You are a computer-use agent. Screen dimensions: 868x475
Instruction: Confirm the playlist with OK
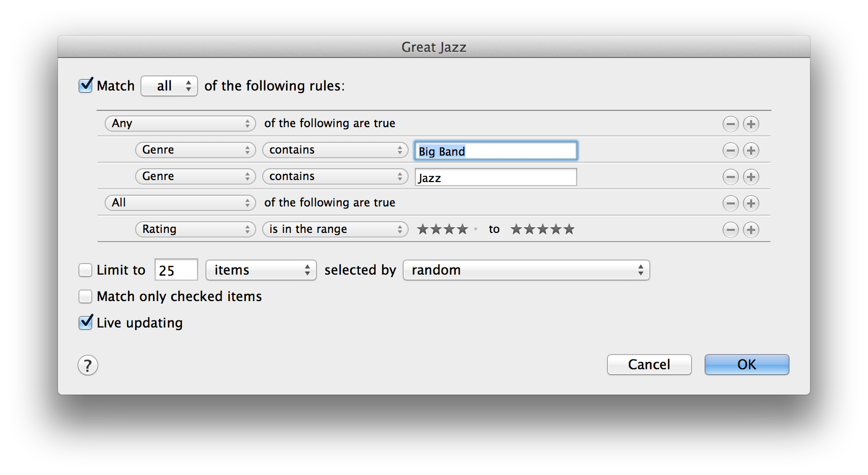(747, 365)
